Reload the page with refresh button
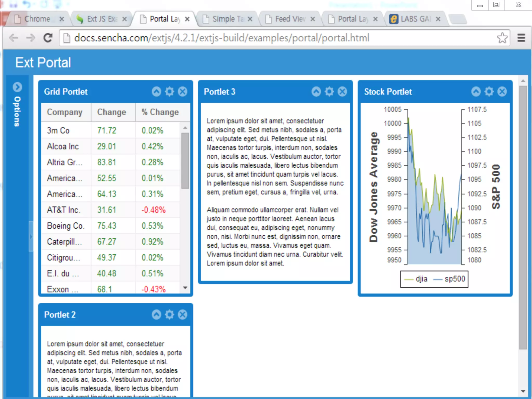Viewport: 532px width, 399px height. point(48,38)
